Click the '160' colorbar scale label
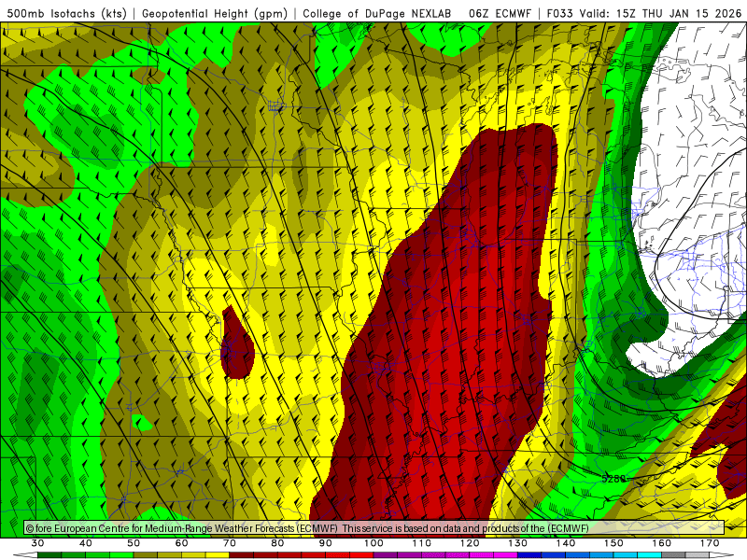The image size is (747, 560). (x=662, y=543)
